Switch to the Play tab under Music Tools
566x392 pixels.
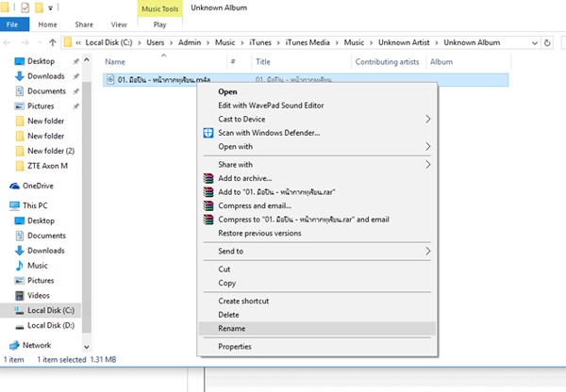point(160,24)
